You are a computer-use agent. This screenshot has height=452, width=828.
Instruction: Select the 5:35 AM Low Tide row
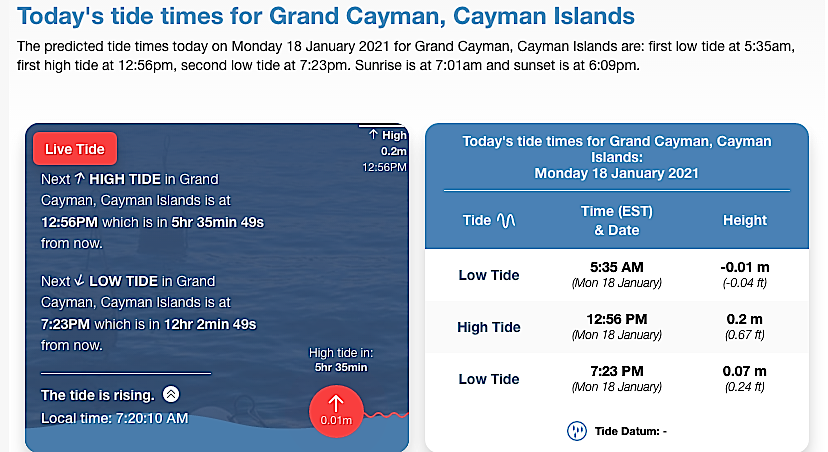point(616,275)
